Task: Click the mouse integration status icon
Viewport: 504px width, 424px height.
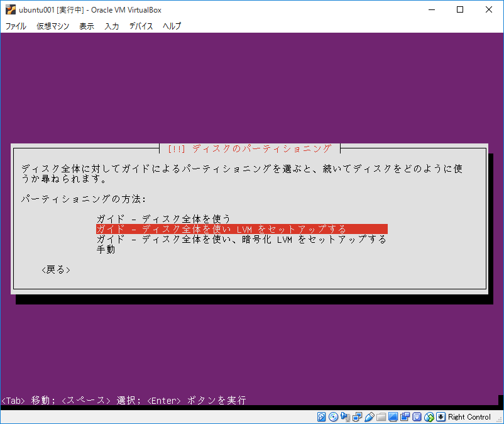Action: tap(429, 416)
